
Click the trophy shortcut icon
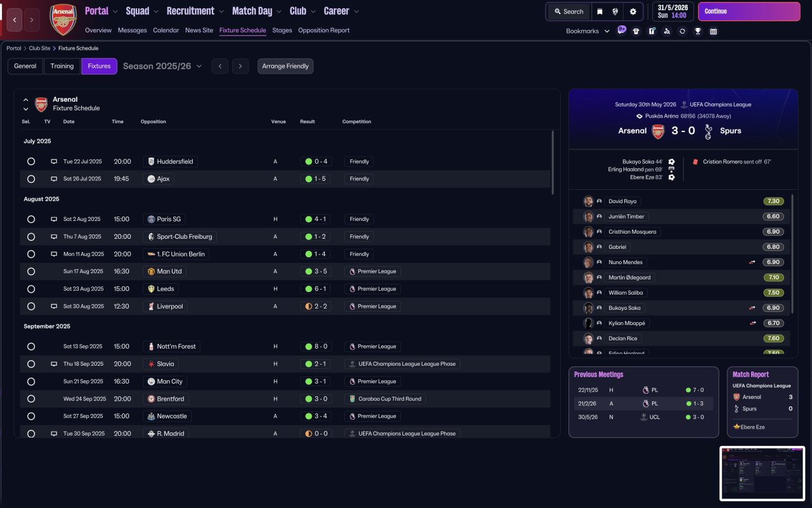[698, 31]
